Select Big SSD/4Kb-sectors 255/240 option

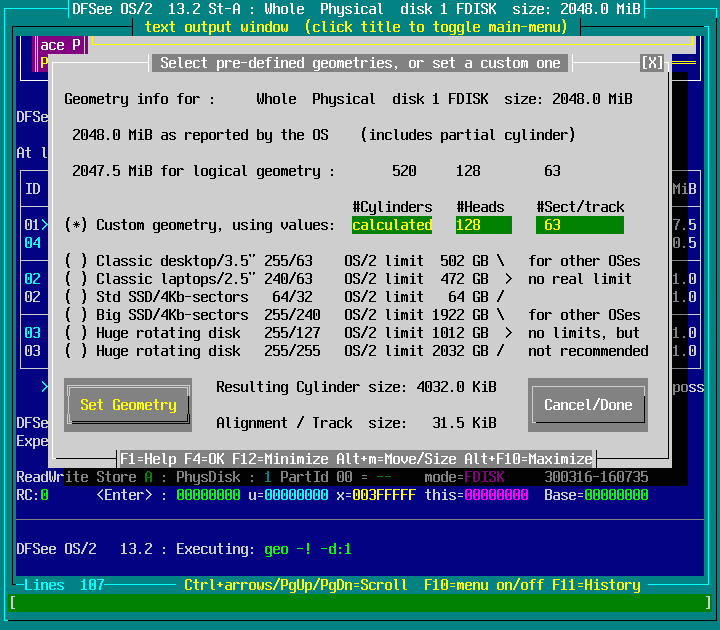[76, 315]
